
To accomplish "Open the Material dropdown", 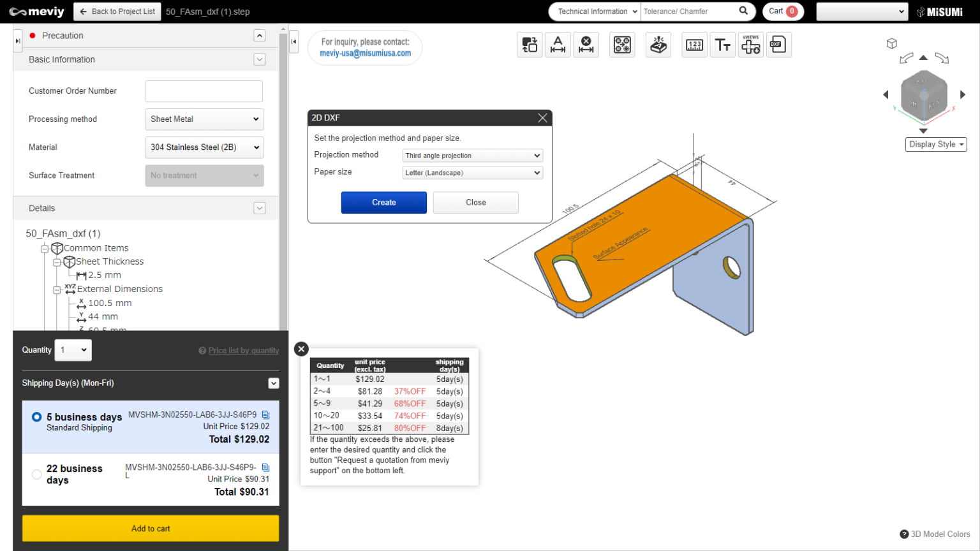I will tap(204, 147).
